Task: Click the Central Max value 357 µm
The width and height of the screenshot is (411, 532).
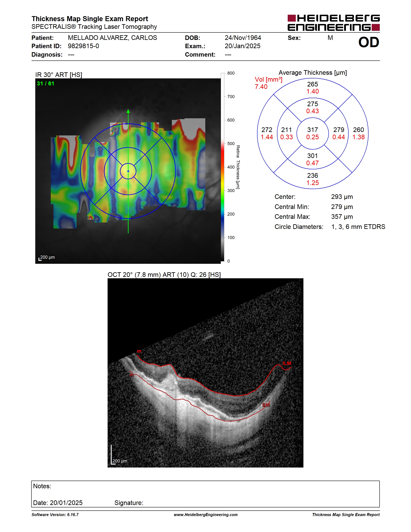Action: [342, 217]
